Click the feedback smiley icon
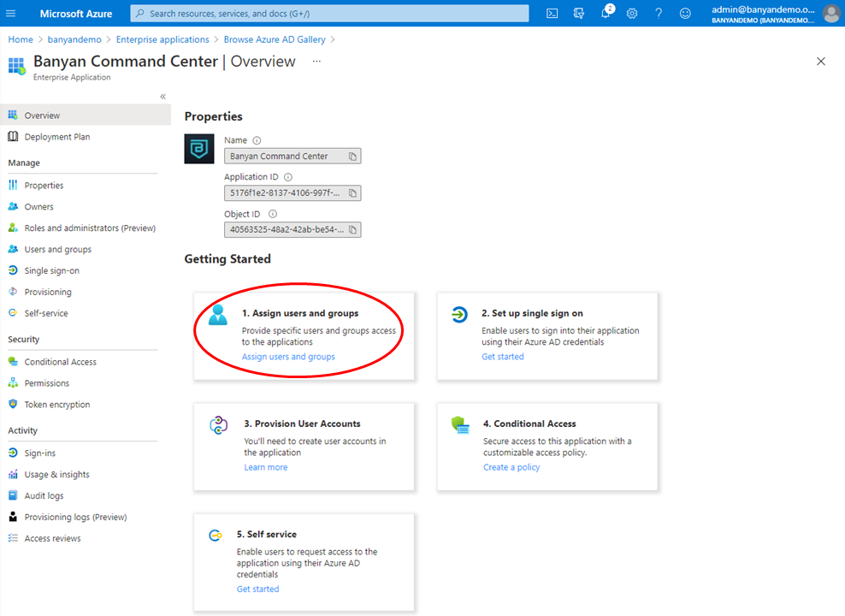Viewport: 845px width, 616px height. (x=685, y=14)
